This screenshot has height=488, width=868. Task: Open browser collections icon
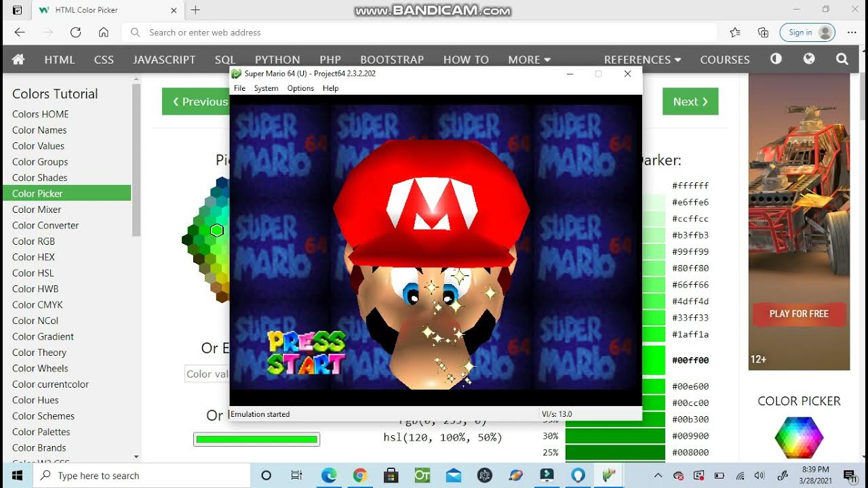[763, 33]
